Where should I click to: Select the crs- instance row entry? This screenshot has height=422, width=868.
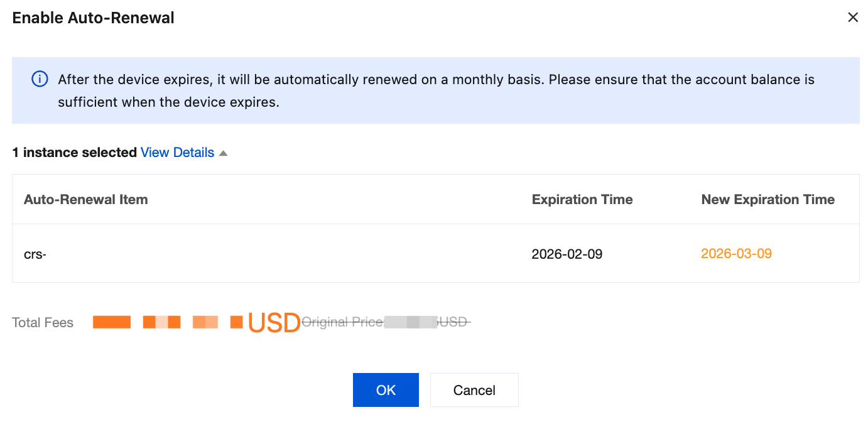pyautogui.click(x=35, y=254)
